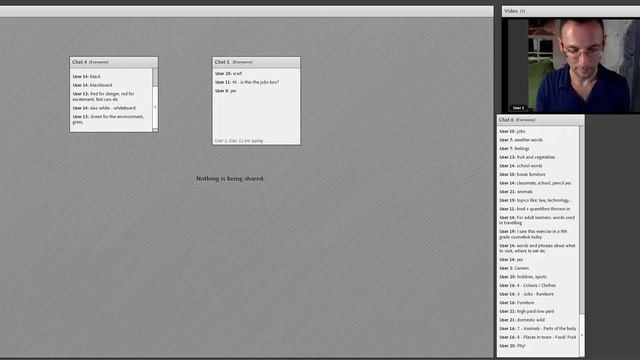Click 'classmate, school, pencil' message in Chat 6

point(536,183)
